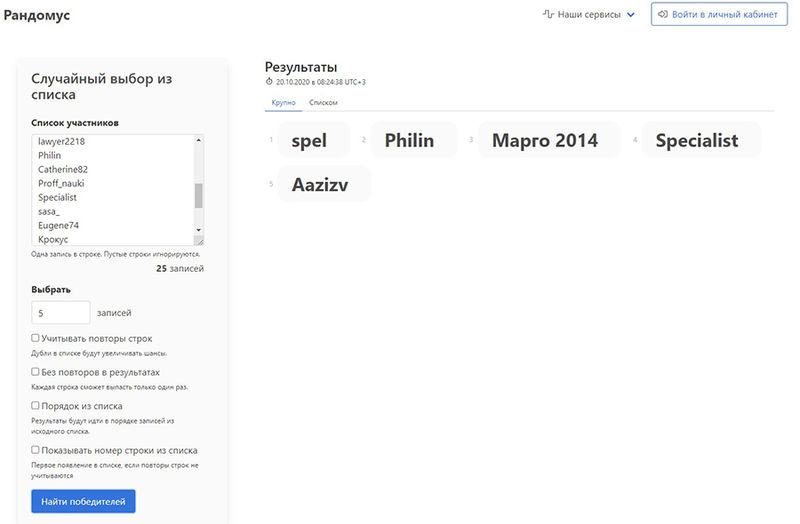
Task: Click the pulse icon beside Наши сервисы
Action: click(x=548, y=15)
